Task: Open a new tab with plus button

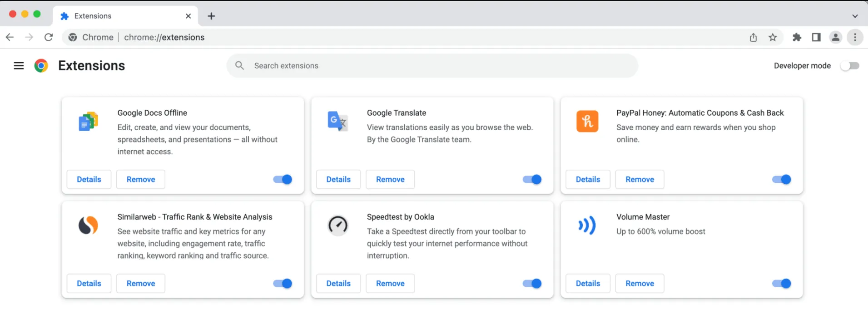Action: point(211,16)
